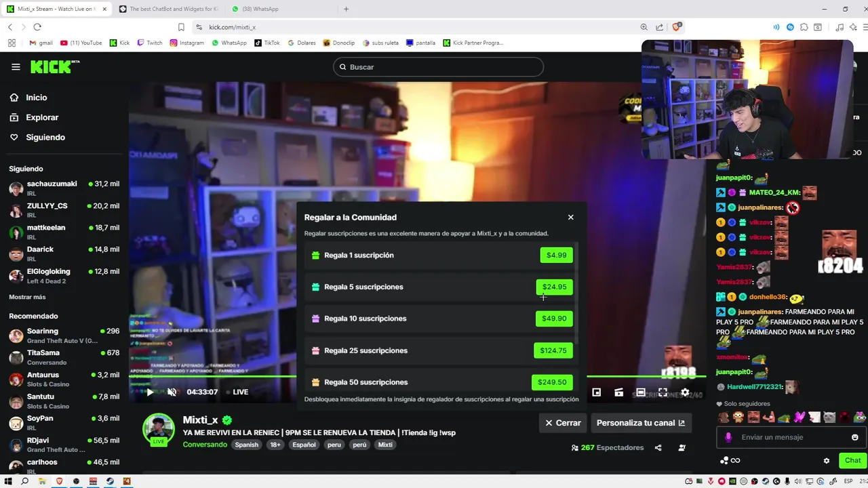
Task: Toggle picture-in-picture on the player
Action: pos(596,392)
